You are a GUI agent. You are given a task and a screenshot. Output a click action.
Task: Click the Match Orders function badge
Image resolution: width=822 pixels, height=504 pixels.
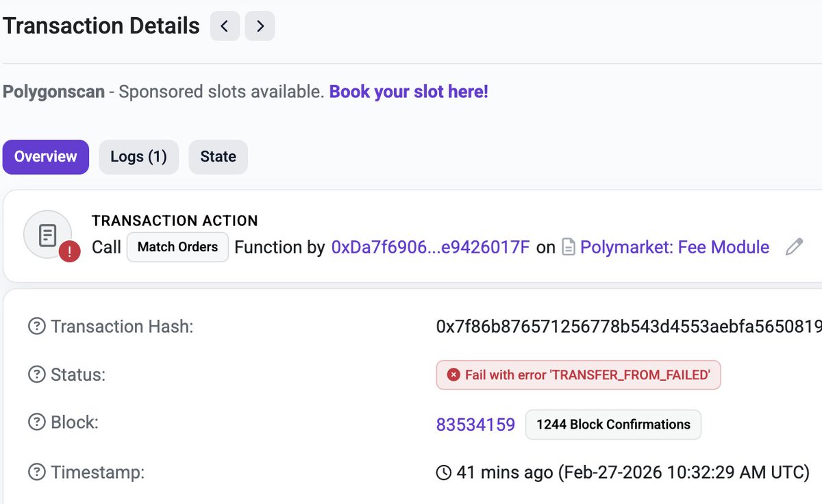coord(177,247)
